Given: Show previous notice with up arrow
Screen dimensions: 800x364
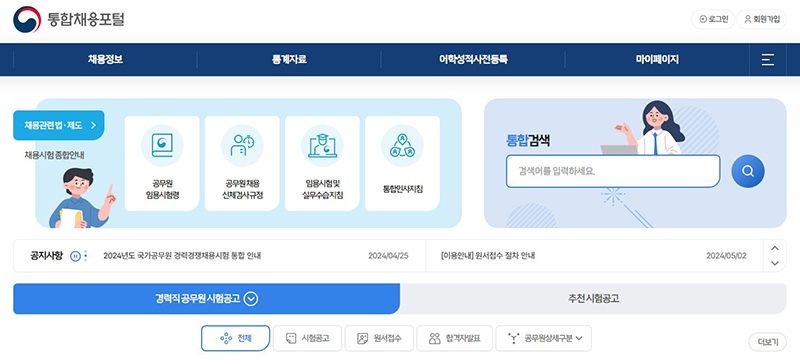Looking at the screenshot, I should click(x=775, y=249).
